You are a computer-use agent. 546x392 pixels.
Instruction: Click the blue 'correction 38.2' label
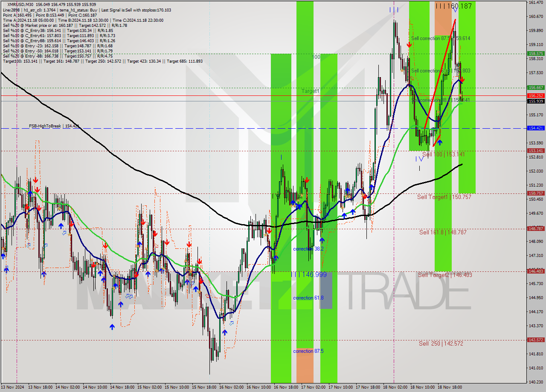(x=308, y=248)
